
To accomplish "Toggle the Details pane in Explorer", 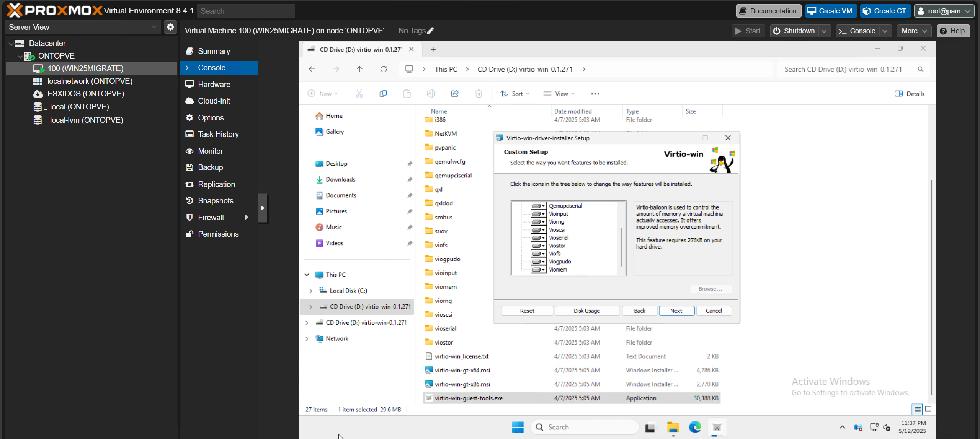I will tap(910, 94).
